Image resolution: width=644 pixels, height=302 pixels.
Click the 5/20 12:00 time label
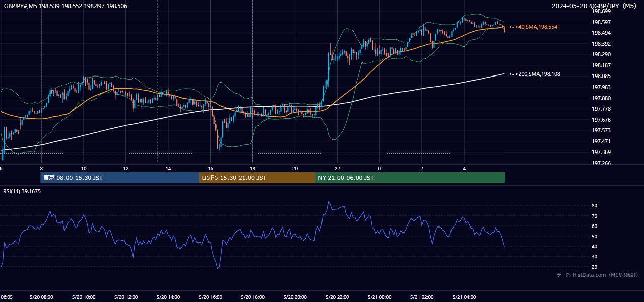click(126, 297)
